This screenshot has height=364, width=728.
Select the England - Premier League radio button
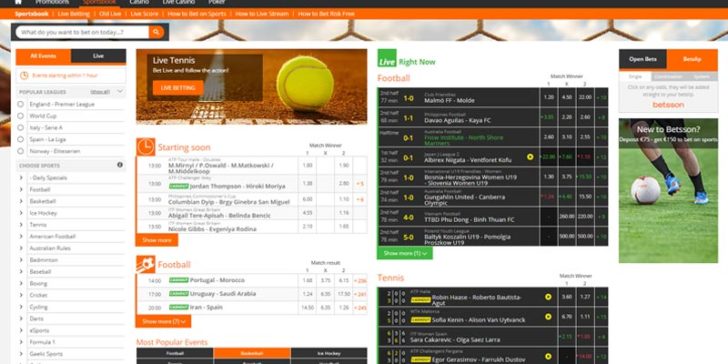[20, 104]
